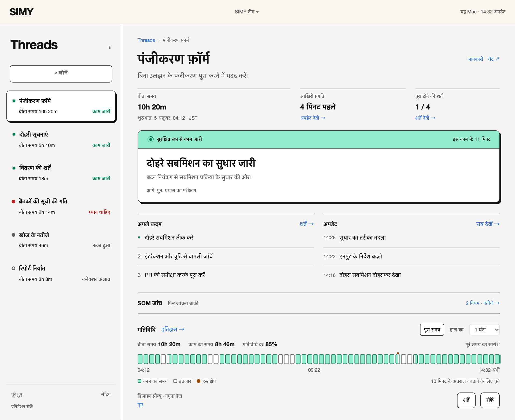This screenshot has width=515, height=420.
Task: Open the खोज के नतीजे thread
Action: pos(61,240)
